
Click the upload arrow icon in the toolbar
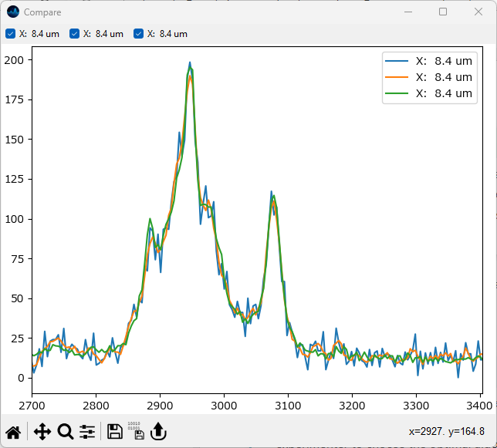158,431
